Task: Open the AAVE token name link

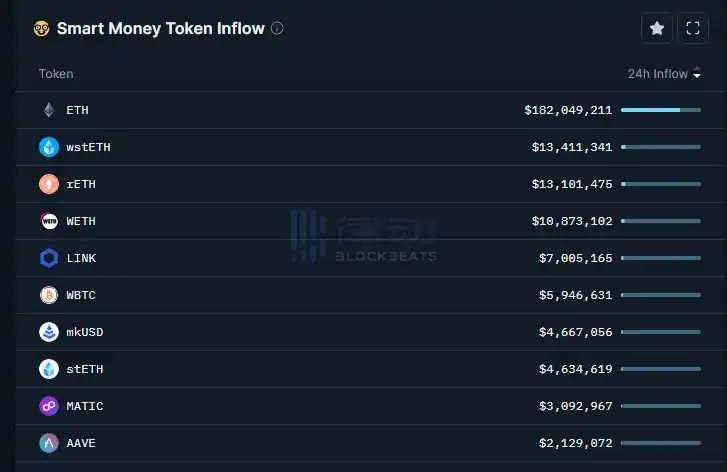Action: coord(80,443)
